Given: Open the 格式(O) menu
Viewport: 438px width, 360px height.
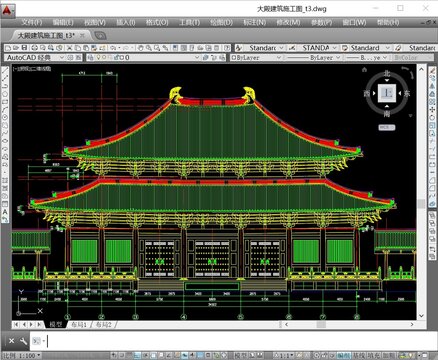Looking at the screenshot, I should (x=157, y=23).
